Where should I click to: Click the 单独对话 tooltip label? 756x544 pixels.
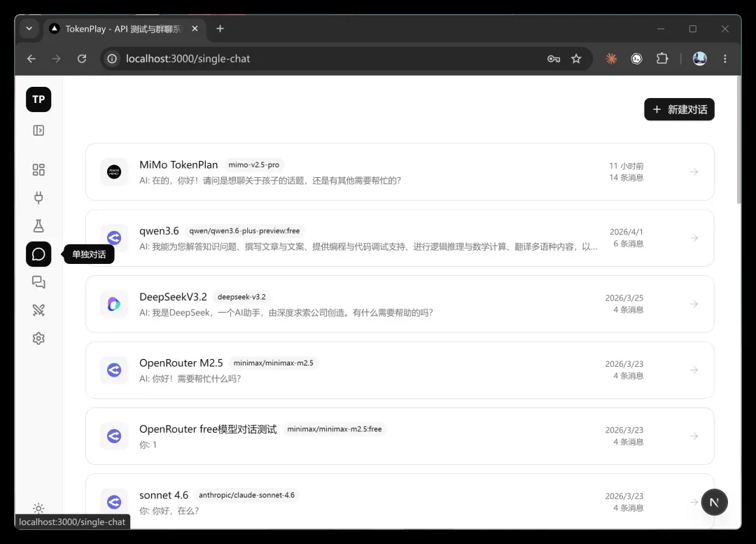[x=89, y=255]
